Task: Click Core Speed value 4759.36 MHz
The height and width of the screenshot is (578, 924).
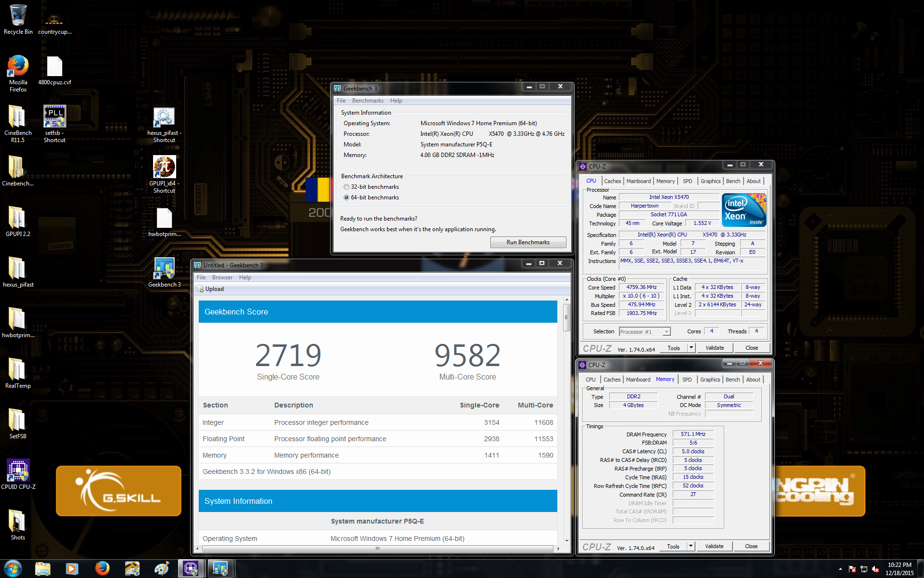Action: pos(642,287)
